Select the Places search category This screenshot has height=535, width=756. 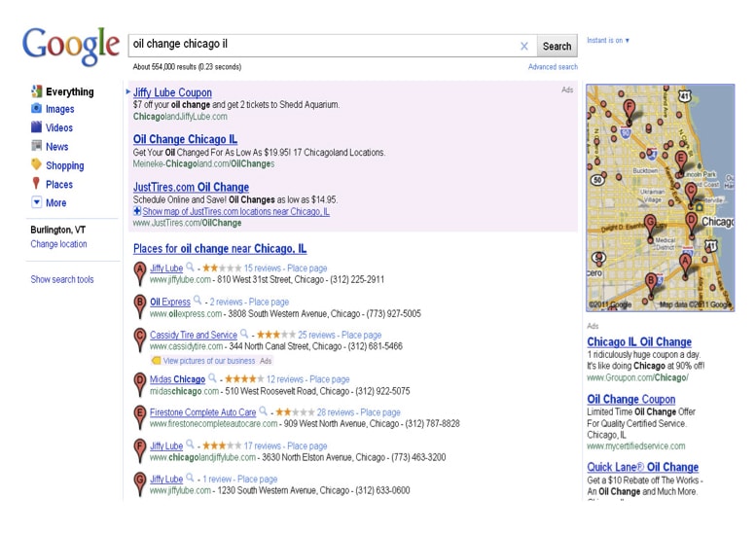[x=59, y=184]
